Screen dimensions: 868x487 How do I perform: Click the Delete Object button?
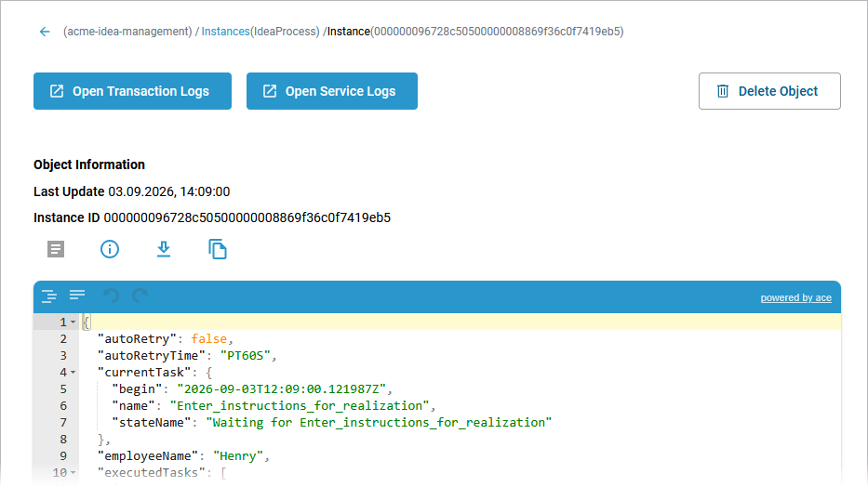[769, 91]
